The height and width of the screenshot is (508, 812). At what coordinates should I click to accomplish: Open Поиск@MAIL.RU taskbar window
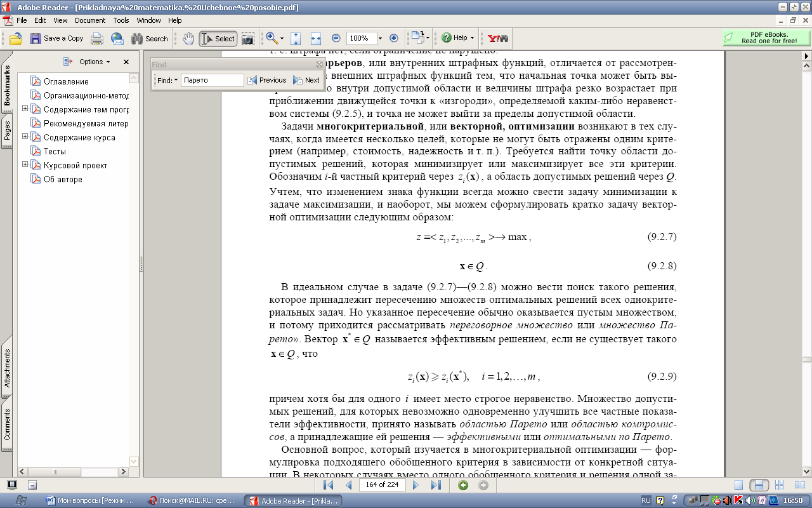pyautogui.click(x=194, y=500)
